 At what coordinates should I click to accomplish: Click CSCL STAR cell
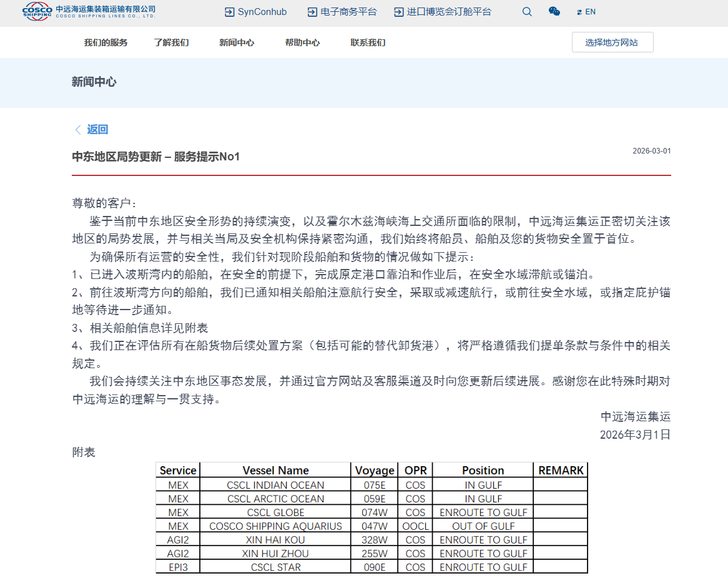(x=275, y=567)
